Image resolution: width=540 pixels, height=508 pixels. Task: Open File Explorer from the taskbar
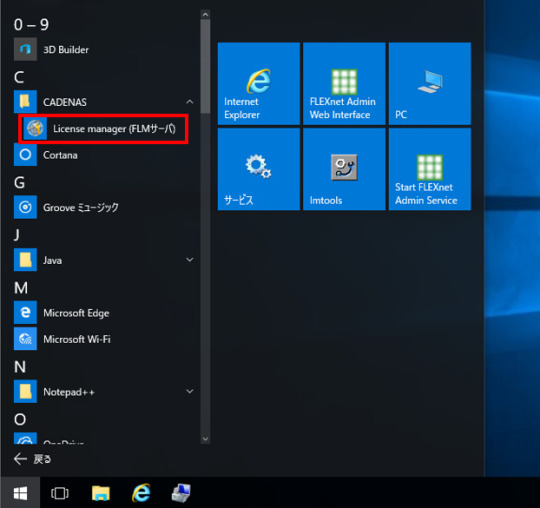101,493
